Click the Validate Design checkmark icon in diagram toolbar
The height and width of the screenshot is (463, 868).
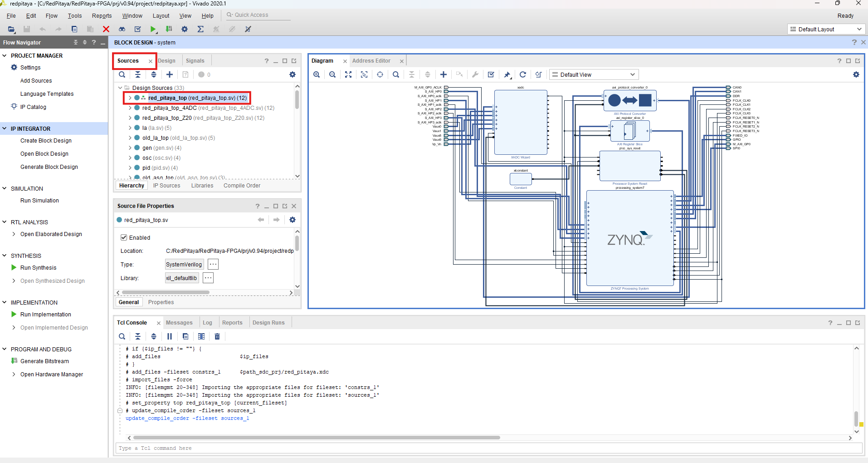point(491,74)
